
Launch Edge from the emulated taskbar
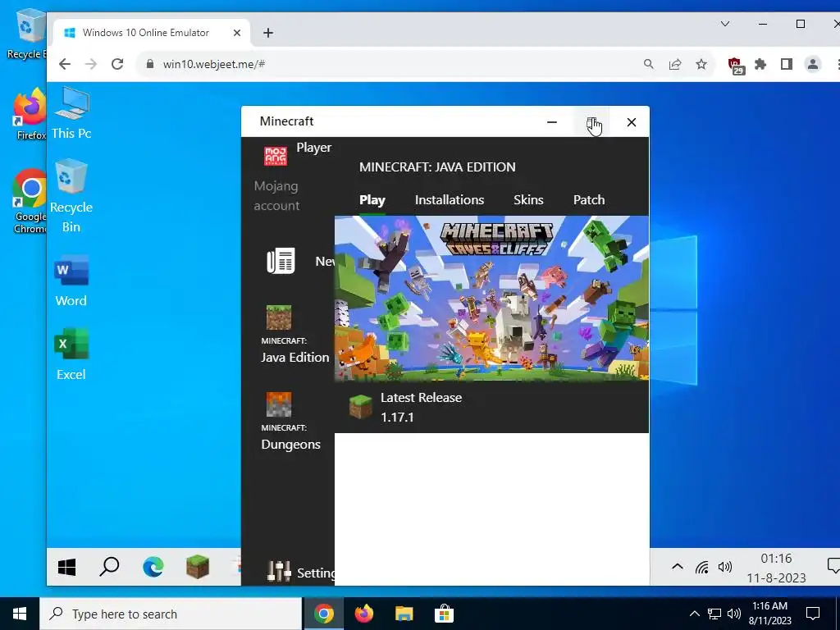(x=153, y=567)
